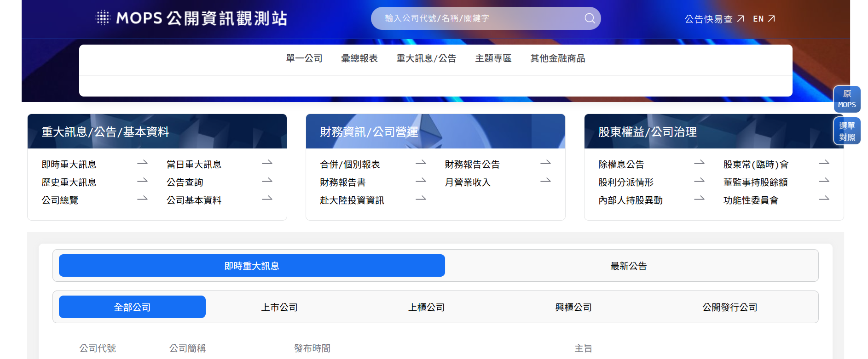The width and height of the screenshot is (868, 359).
Task: Click the arrow next to 赴大陸投資資訊
Action: coord(421,199)
